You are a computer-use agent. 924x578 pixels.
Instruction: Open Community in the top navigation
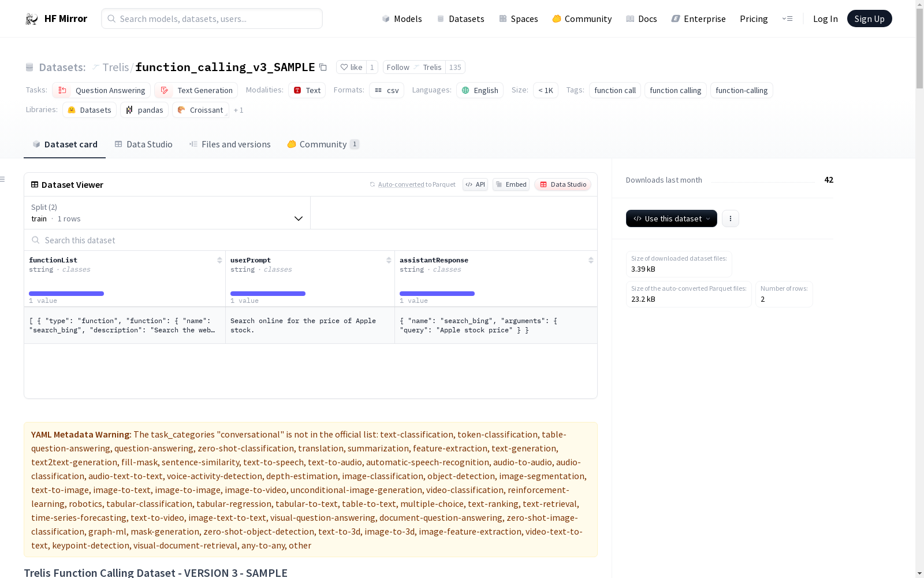coord(582,19)
